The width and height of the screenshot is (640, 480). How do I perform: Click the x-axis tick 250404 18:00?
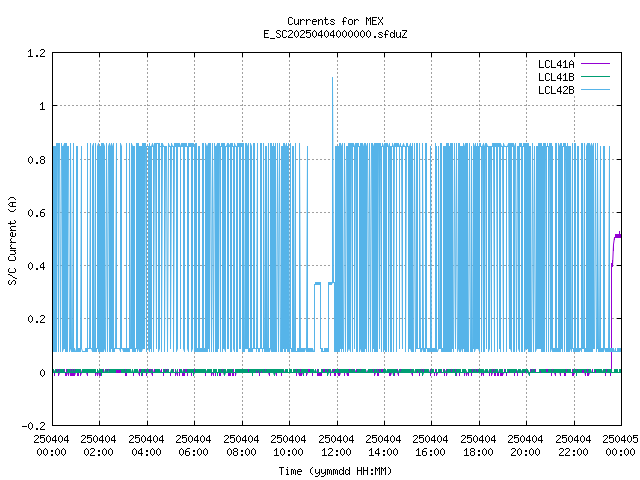pos(478,446)
